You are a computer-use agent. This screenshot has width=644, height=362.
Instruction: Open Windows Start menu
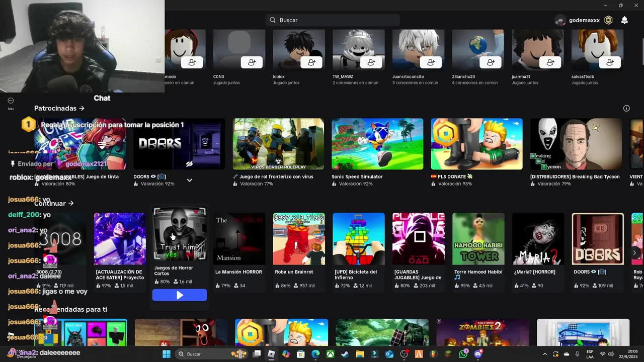[166, 354]
